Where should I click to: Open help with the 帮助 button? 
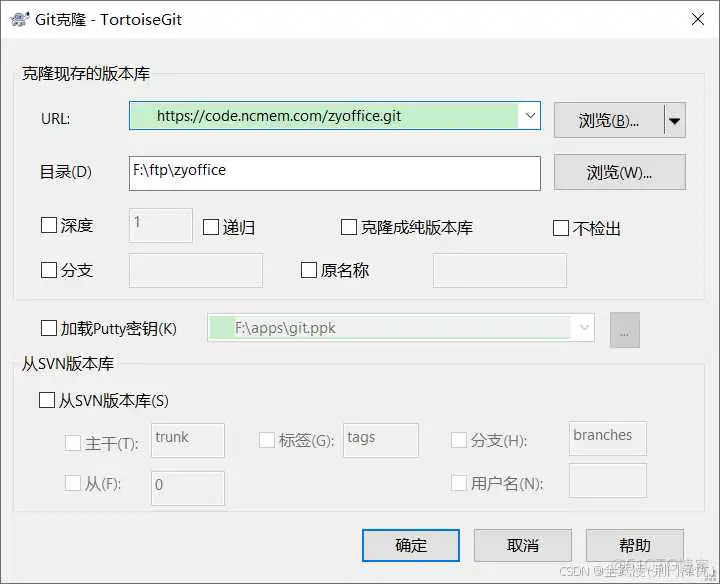635,545
